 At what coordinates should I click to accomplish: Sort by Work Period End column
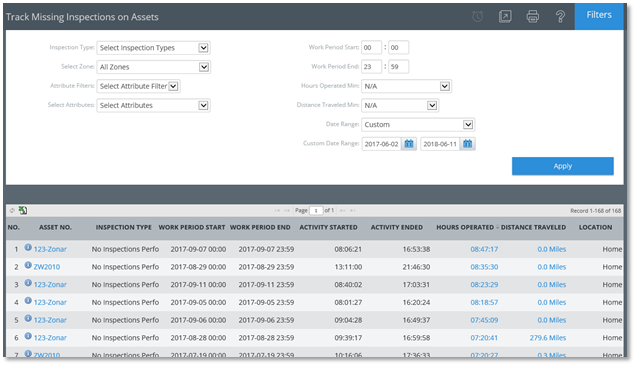pos(260,227)
